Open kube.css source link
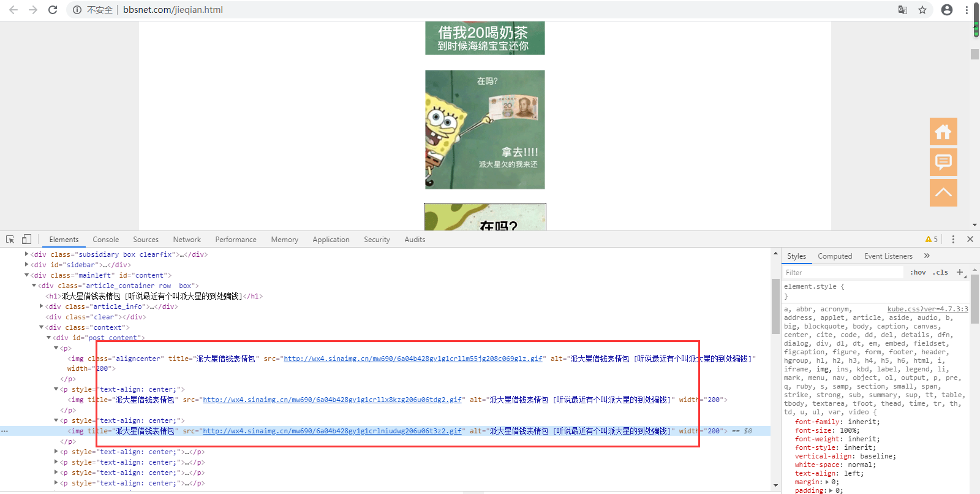 pyautogui.click(x=927, y=309)
